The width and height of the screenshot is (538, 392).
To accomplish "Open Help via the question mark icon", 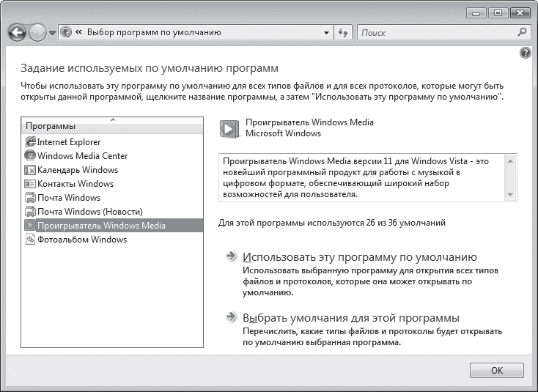I will pyautogui.click(x=525, y=53).
